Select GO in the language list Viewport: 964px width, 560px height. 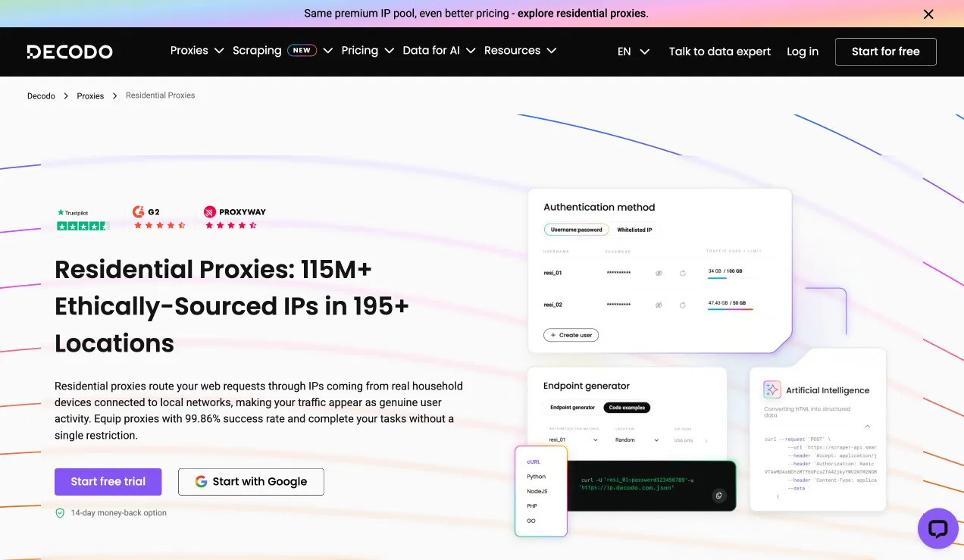point(531,521)
